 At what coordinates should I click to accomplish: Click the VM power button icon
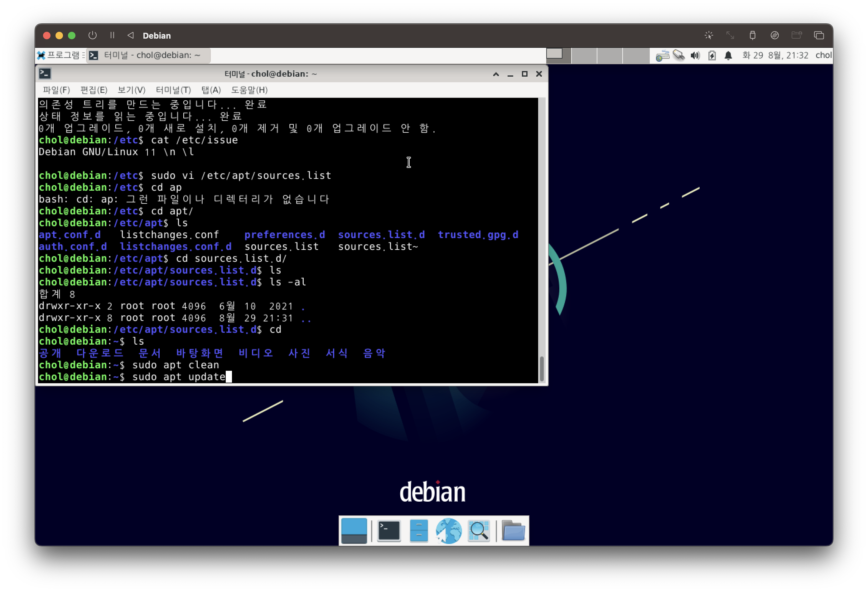point(92,36)
